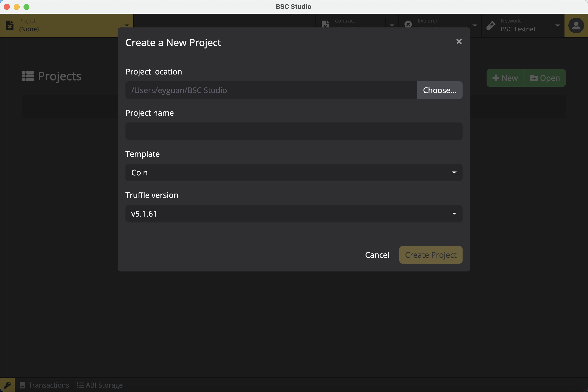Open the ABI Storage tab
Screen dimensions: 588x392
point(100,385)
